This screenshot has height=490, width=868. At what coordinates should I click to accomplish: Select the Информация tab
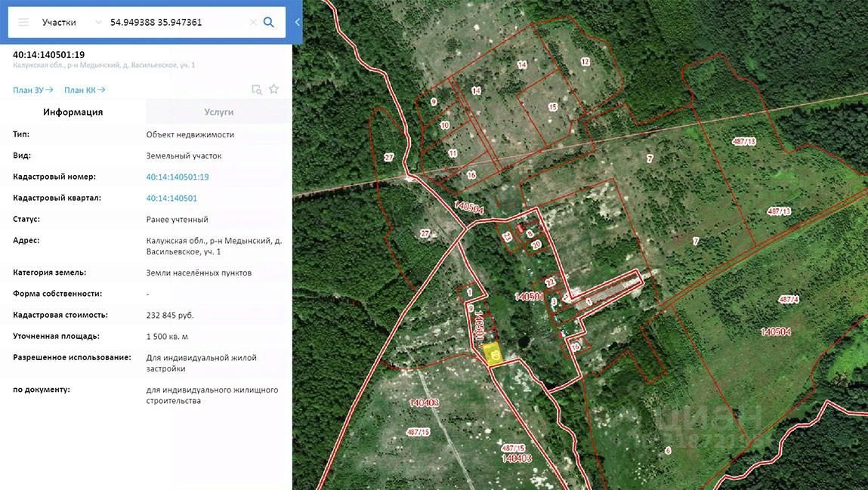coord(73,112)
